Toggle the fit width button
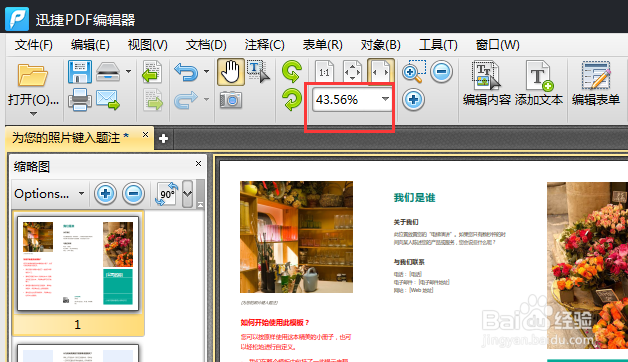The height and width of the screenshot is (362, 628). [381, 71]
